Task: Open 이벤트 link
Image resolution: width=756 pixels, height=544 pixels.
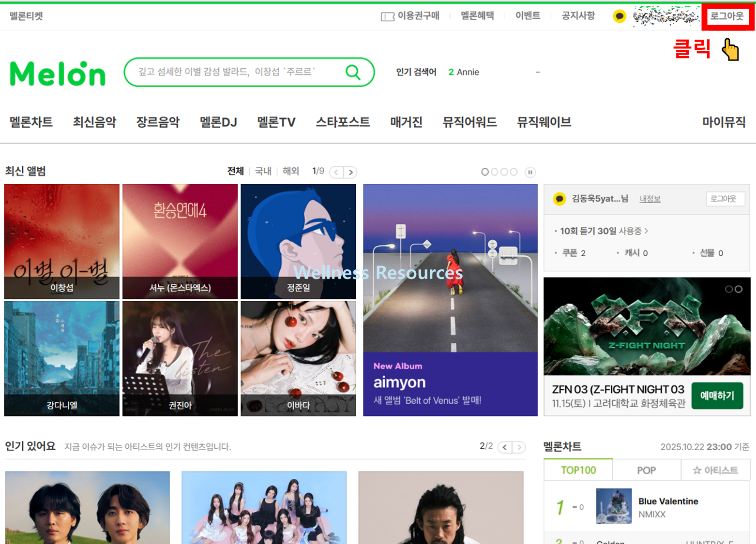Action: pos(528,16)
